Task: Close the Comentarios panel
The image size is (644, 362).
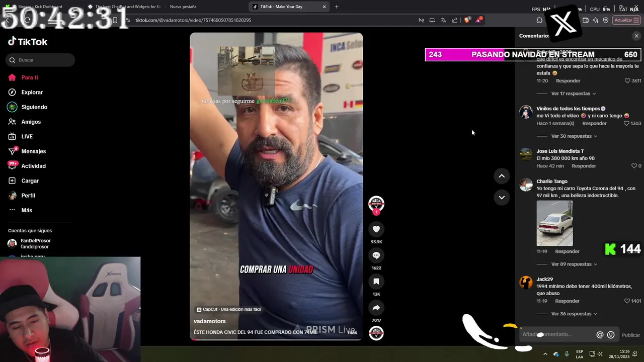Action: coord(636,36)
